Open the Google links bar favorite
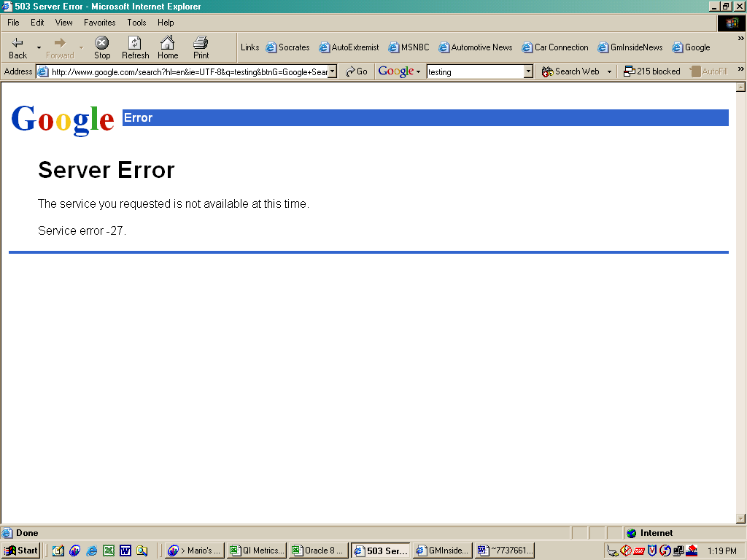The image size is (747, 560). (692, 47)
